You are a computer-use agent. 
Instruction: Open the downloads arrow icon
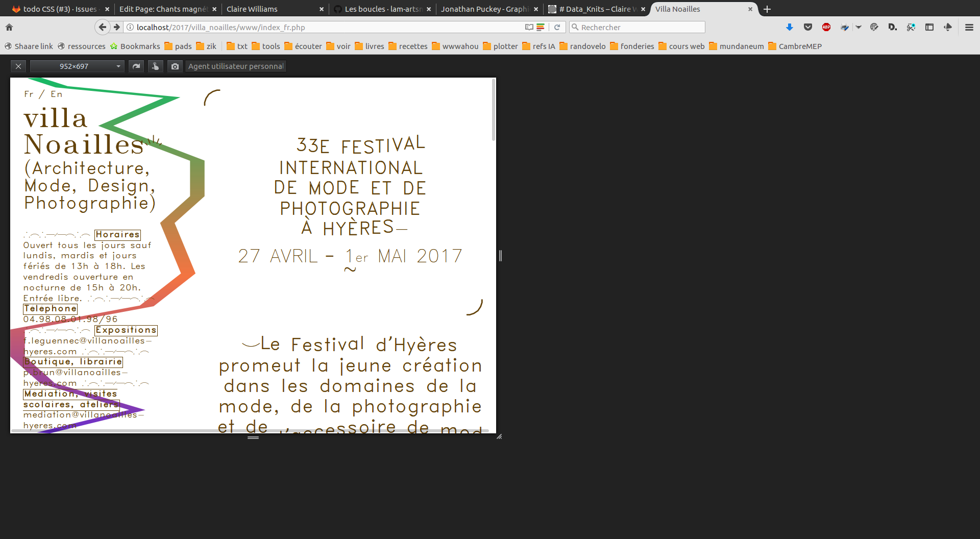pyautogui.click(x=789, y=27)
